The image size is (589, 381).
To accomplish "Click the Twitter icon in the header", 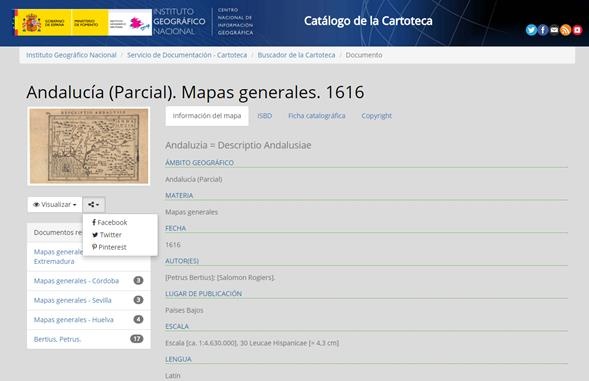I will point(531,30).
